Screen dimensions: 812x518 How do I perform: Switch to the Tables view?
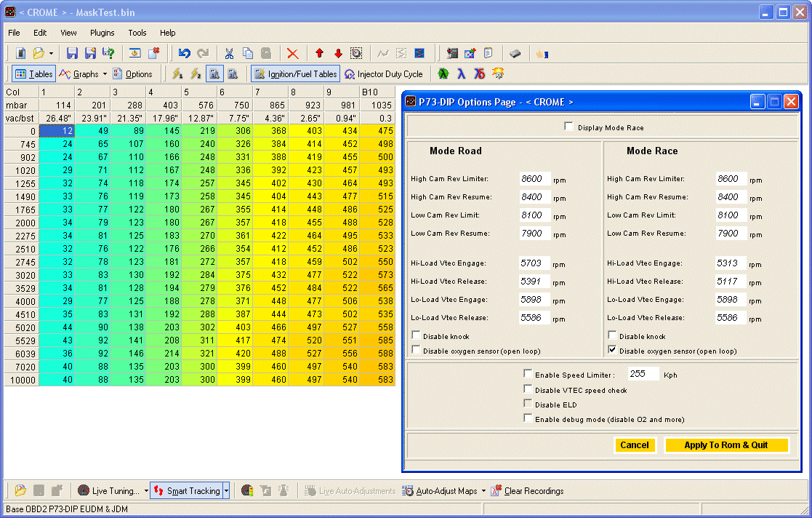[x=33, y=74]
